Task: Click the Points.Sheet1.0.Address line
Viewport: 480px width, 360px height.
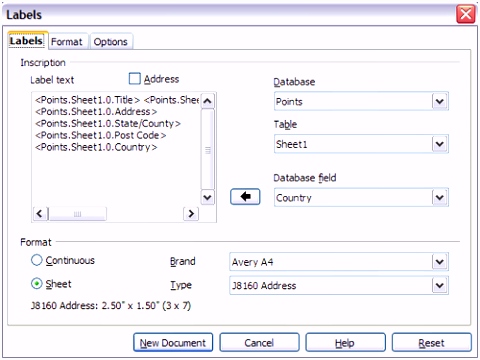Action: [96, 111]
